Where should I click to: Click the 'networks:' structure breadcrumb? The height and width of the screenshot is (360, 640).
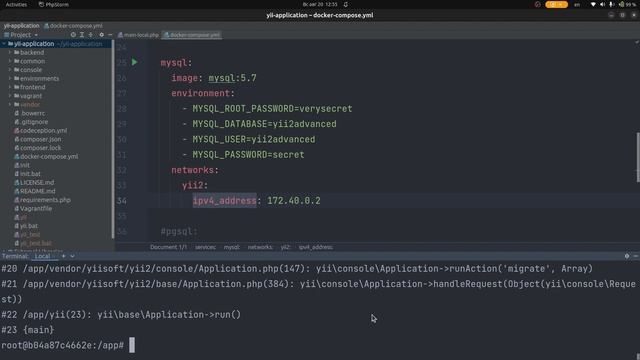[260, 247]
